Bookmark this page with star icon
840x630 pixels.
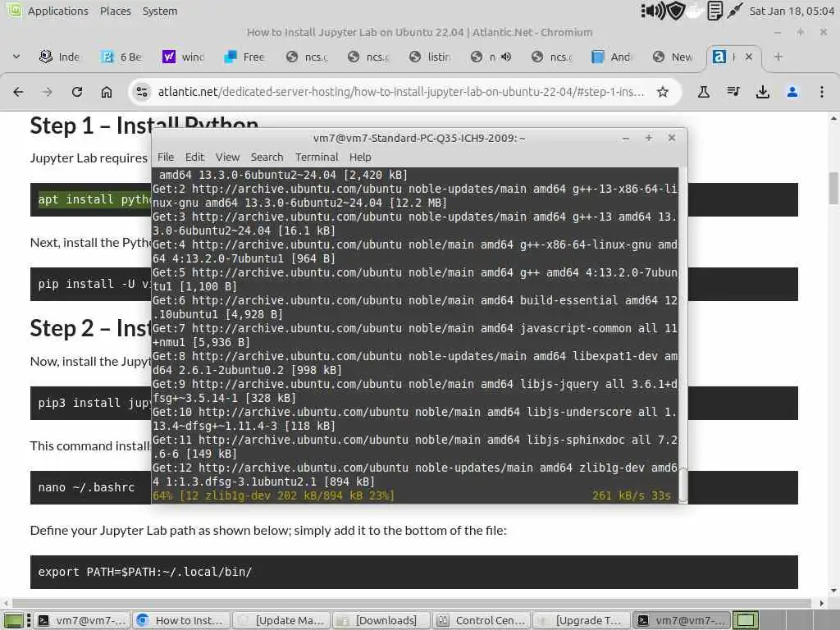click(x=663, y=92)
